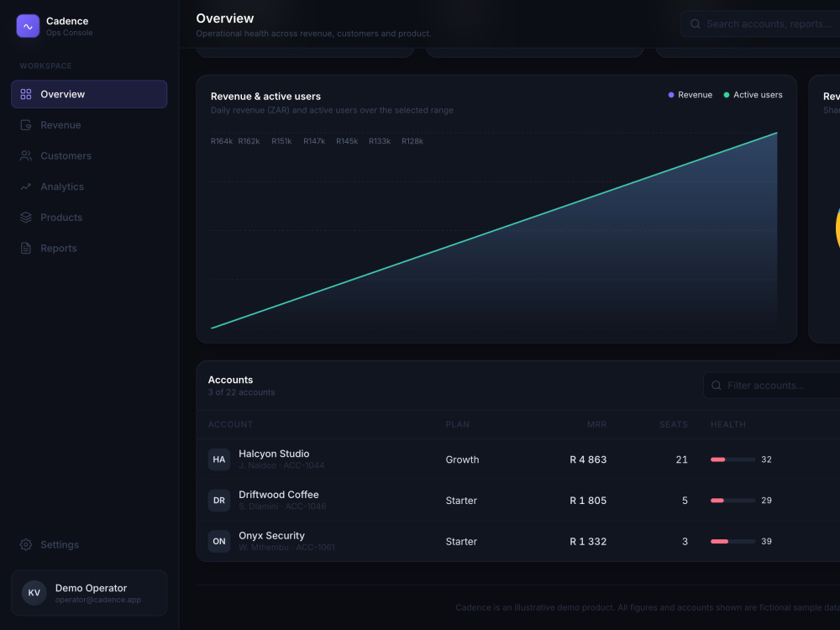Screen dimensions: 840x630
Task: Open the Revenue section
Action: click(89, 125)
